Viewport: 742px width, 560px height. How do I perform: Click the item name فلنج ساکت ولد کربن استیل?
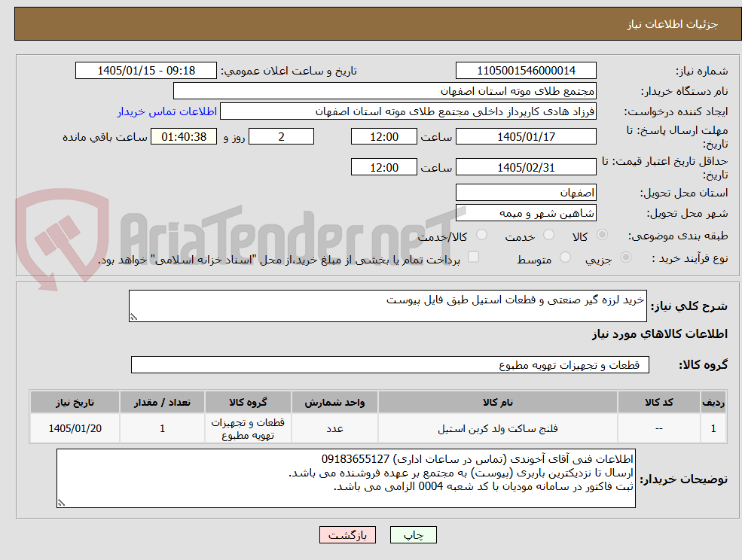pyautogui.click(x=498, y=428)
